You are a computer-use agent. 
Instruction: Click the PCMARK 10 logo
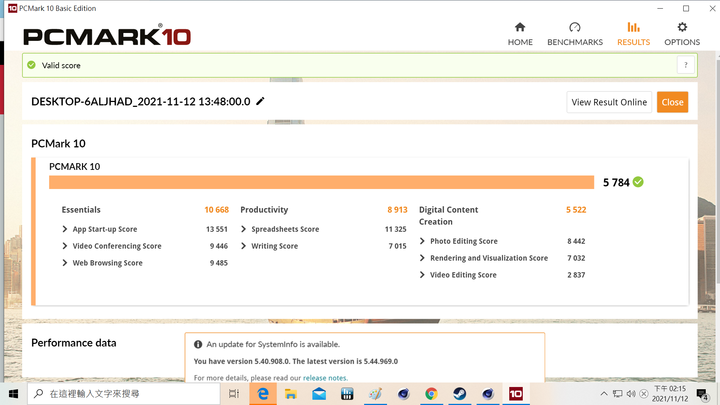click(107, 36)
